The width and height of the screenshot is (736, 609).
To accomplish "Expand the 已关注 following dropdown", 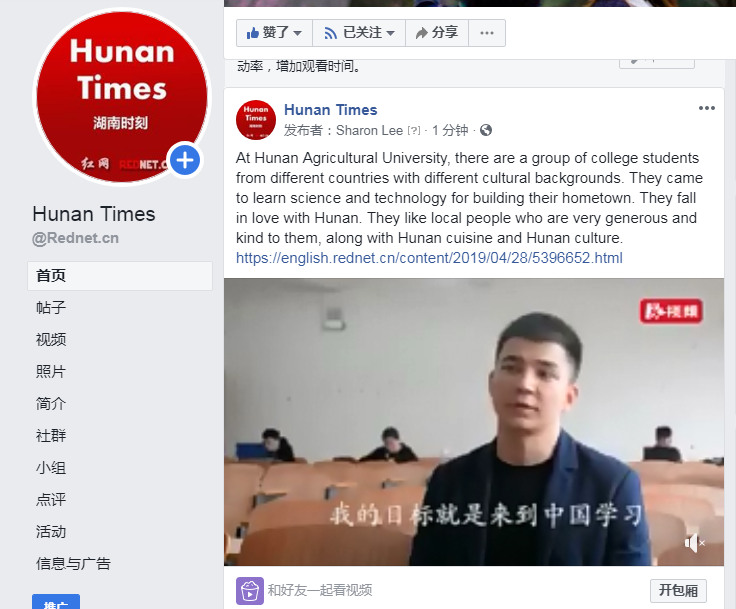I will (359, 33).
